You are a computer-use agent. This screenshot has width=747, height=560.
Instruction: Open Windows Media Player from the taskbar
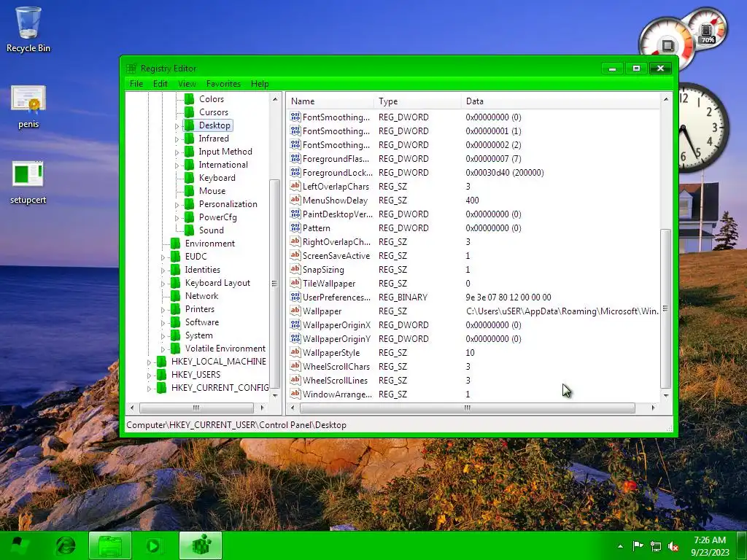pos(153,545)
